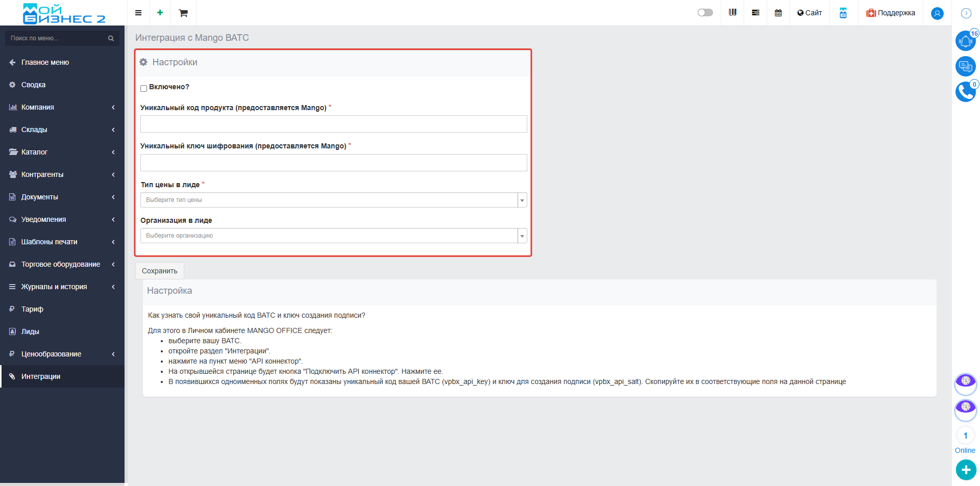This screenshot has width=980, height=486.
Task: Click the lower purple assistant avatar
Action: (x=966, y=410)
